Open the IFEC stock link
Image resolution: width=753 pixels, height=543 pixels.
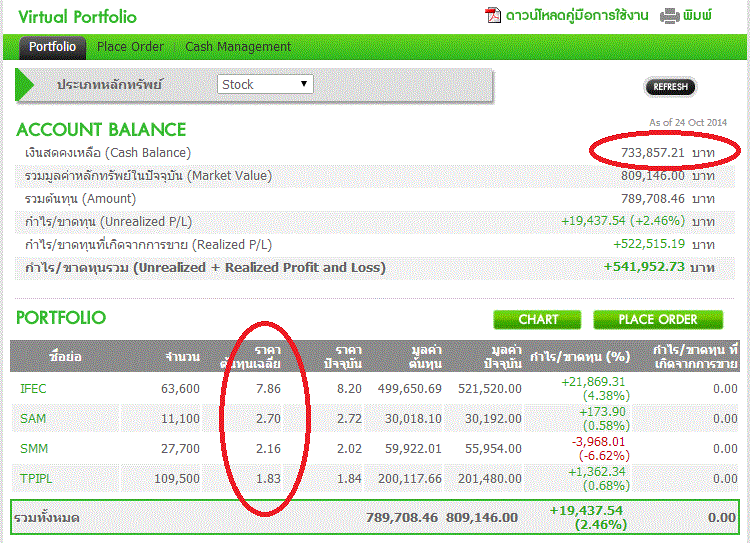tap(33, 388)
